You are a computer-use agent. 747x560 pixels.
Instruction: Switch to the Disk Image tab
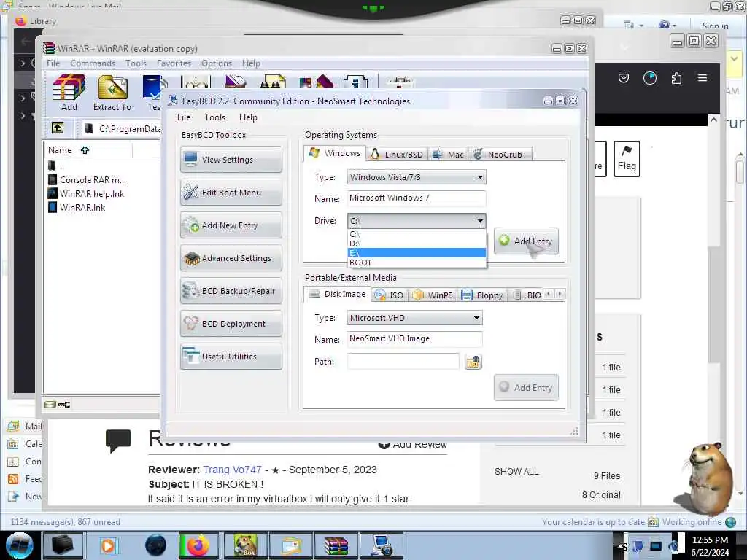pos(337,294)
